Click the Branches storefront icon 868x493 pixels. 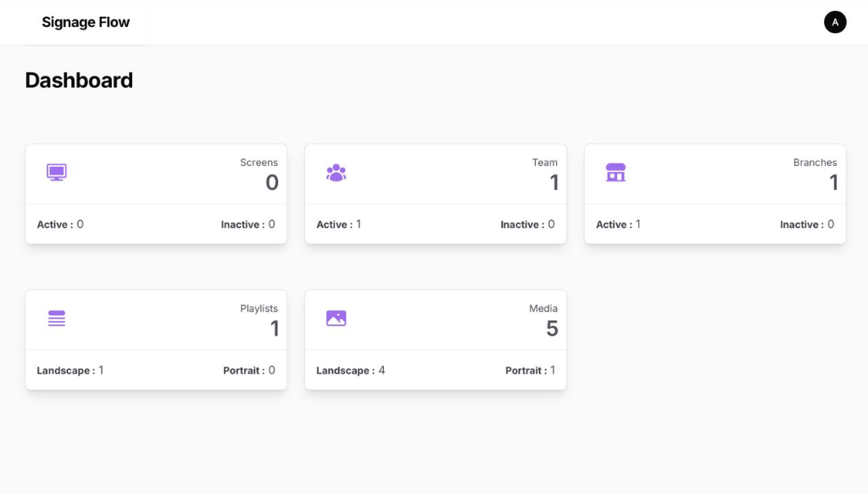[615, 171]
